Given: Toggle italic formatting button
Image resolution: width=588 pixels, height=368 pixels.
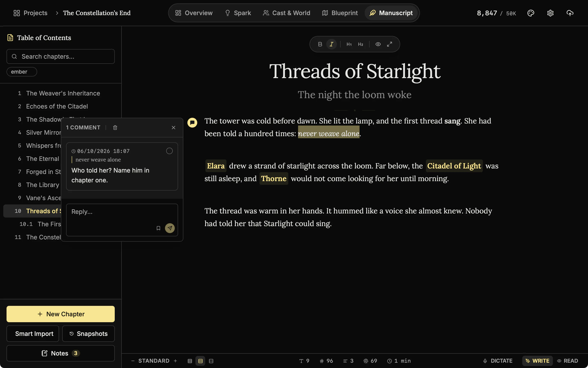Looking at the screenshot, I should [x=331, y=44].
